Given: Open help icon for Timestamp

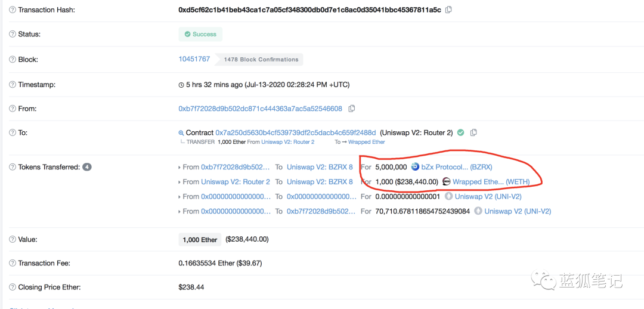Looking at the screenshot, I should pos(13,85).
